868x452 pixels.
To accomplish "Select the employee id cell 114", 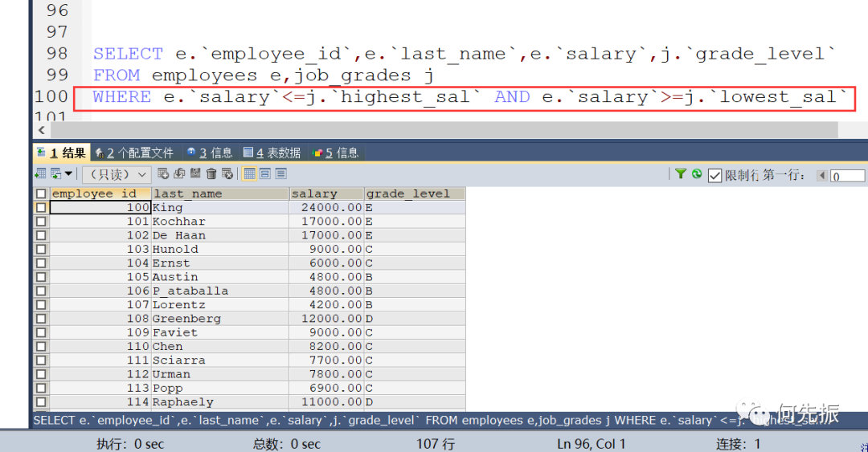I will (100, 402).
